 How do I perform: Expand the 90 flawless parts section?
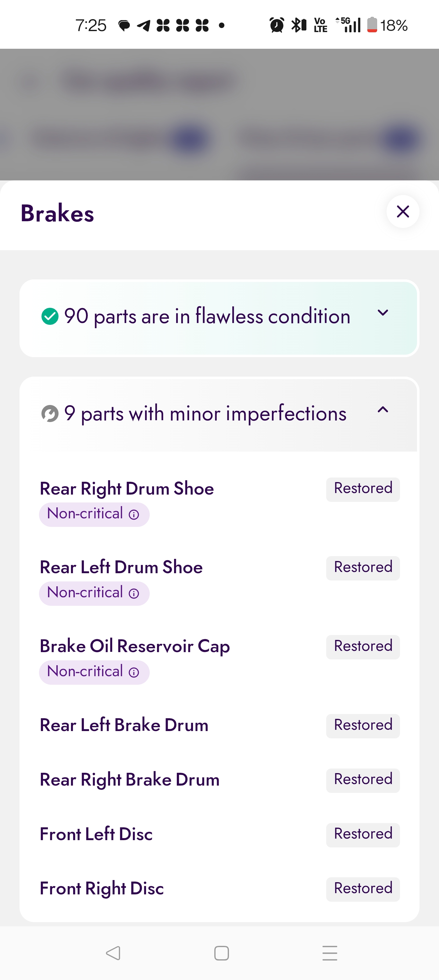pos(382,313)
